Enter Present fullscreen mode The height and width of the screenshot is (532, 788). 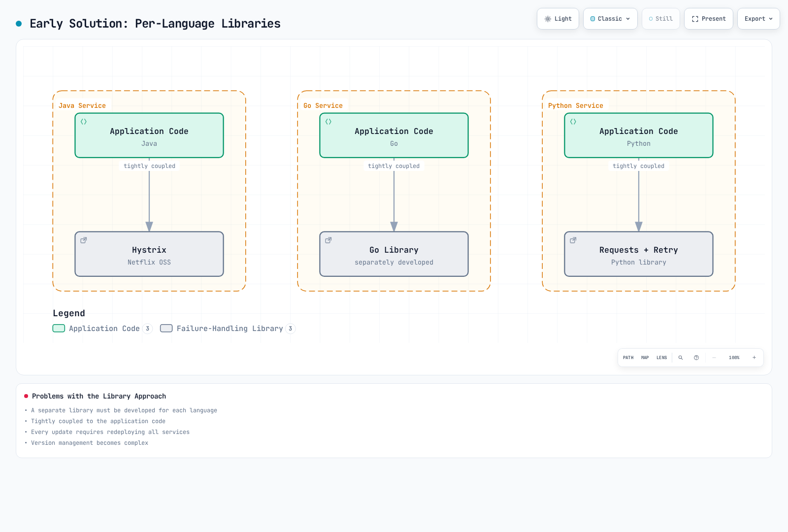[709, 19]
